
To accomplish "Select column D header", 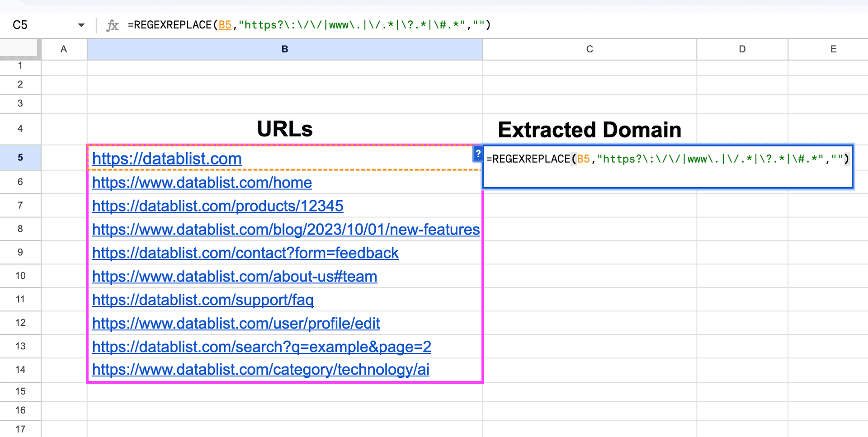I will (741, 49).
